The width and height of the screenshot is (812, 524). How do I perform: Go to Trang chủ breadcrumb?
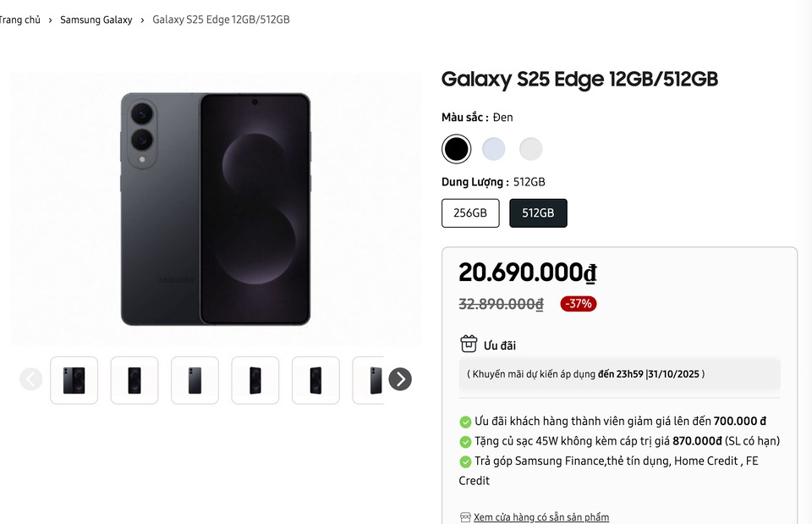coord(19,19)
